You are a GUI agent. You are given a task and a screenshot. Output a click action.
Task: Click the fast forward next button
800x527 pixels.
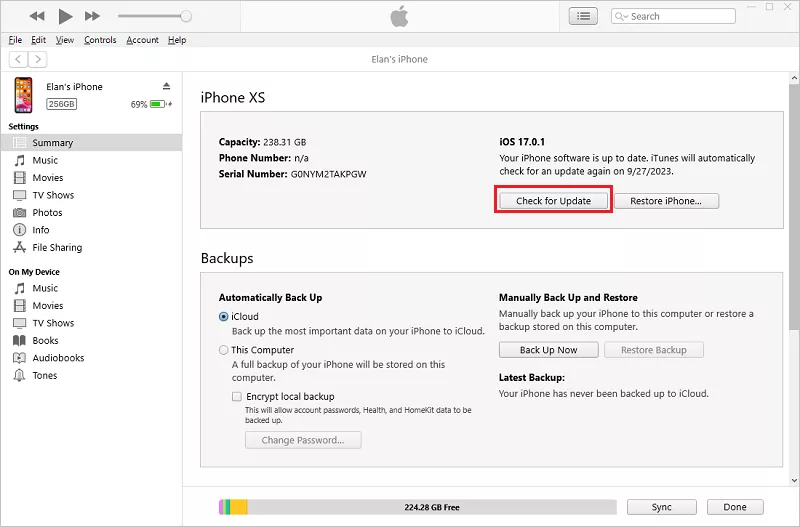92,16
